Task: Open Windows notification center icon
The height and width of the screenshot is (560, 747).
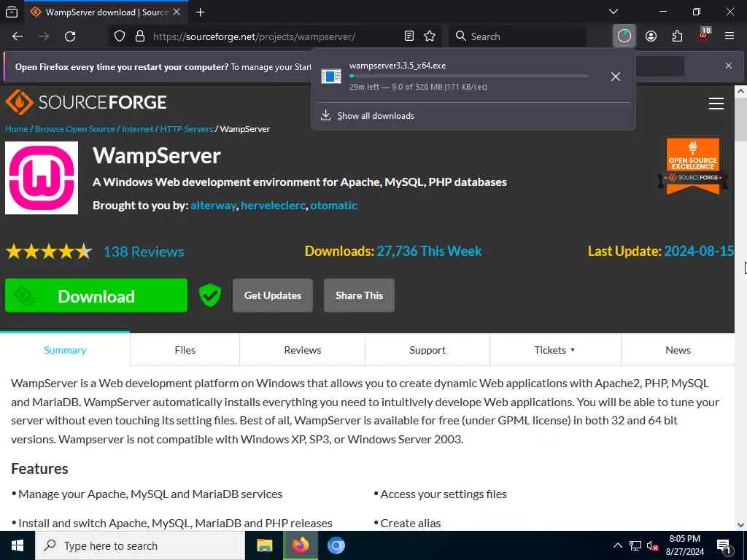Action: [724, 545]
